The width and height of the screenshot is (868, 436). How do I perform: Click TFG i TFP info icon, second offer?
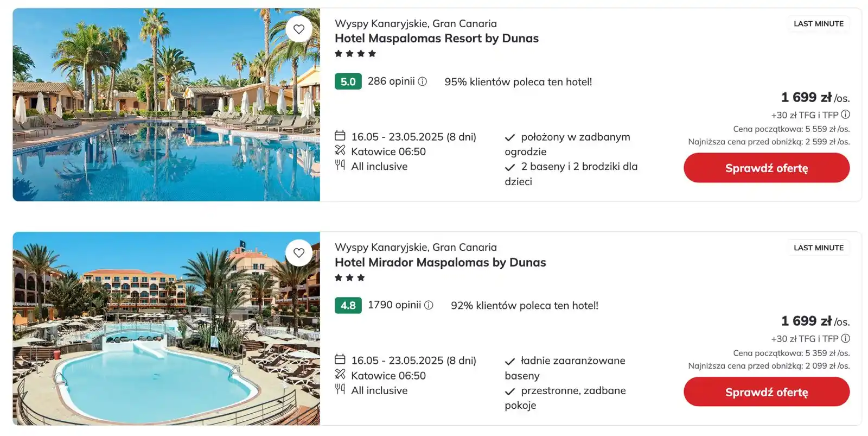[x=845, y=338]
